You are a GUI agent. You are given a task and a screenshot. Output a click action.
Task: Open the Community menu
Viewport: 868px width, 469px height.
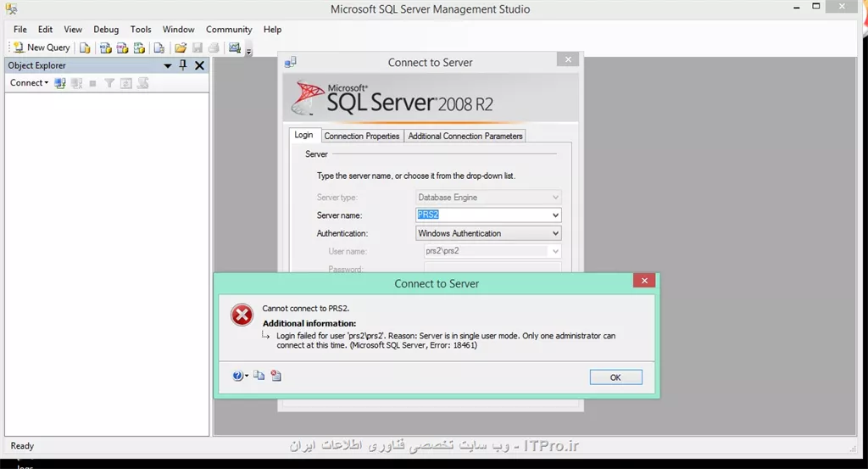click(229, 30)
